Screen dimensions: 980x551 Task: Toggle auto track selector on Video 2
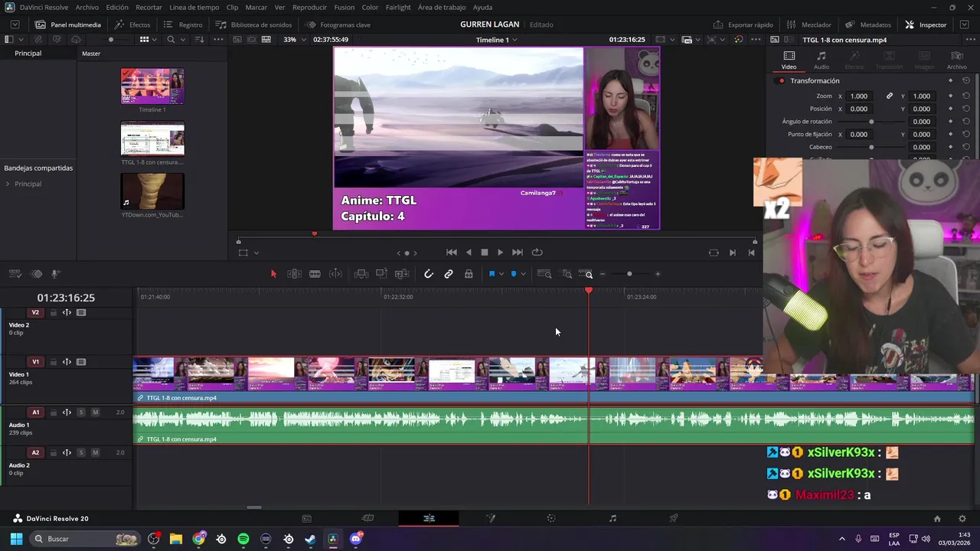pos(67,312)
